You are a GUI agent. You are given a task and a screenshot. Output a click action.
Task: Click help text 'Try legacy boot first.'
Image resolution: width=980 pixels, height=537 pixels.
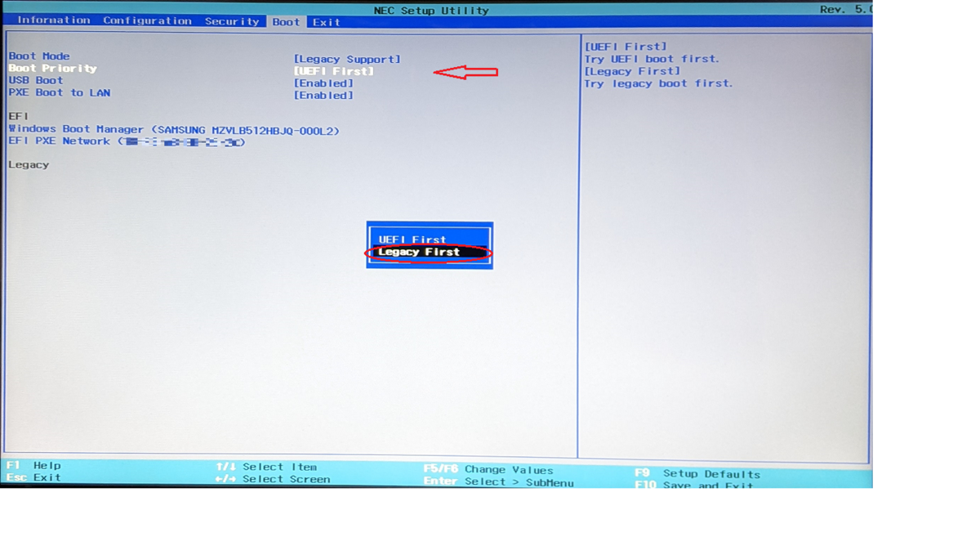coord(658,84)
